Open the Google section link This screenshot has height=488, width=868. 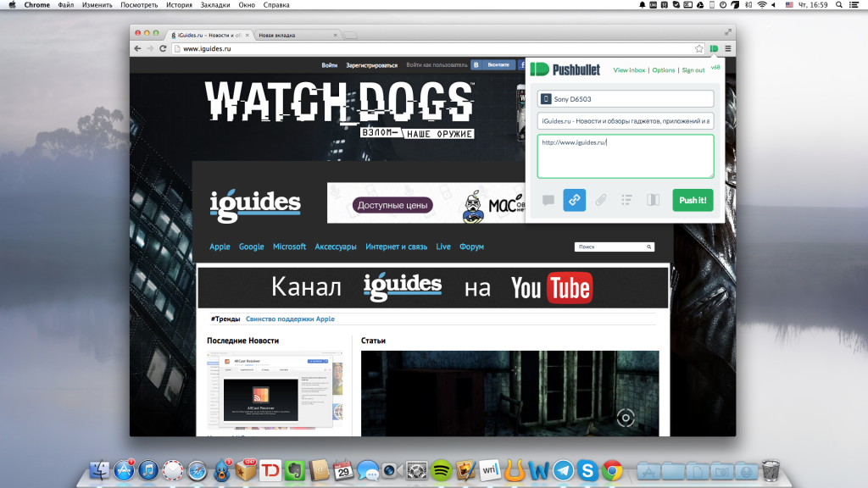tap(251, 247)
